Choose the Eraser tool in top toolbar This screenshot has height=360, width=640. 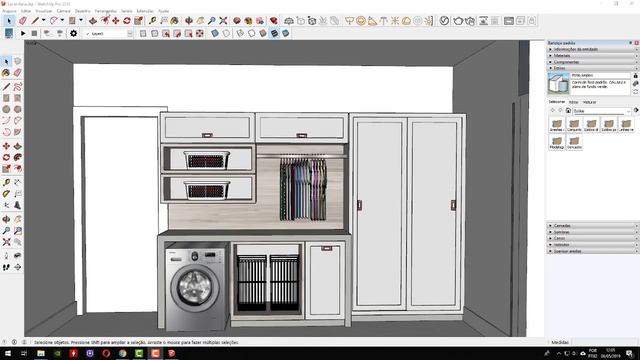[23, 20]
